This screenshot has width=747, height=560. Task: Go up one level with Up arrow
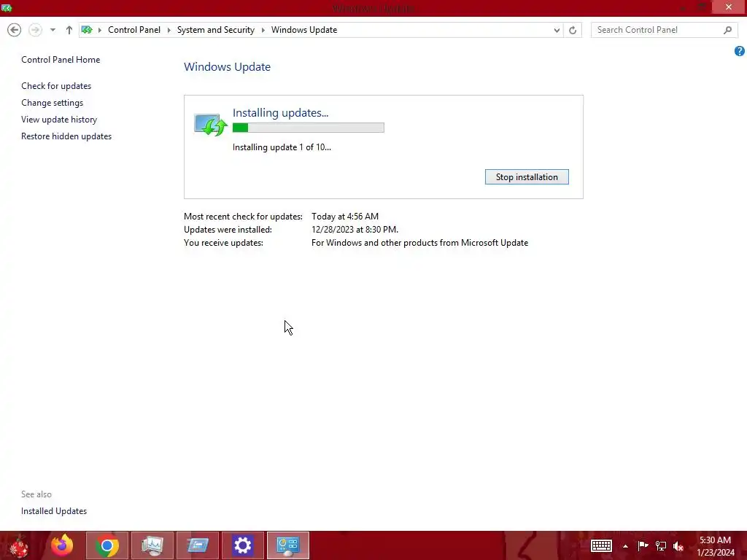pos(69,30)
